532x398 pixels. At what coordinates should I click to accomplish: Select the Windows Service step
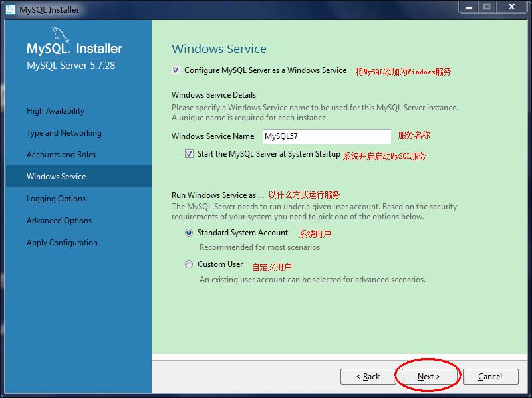[x=78, y=177]
